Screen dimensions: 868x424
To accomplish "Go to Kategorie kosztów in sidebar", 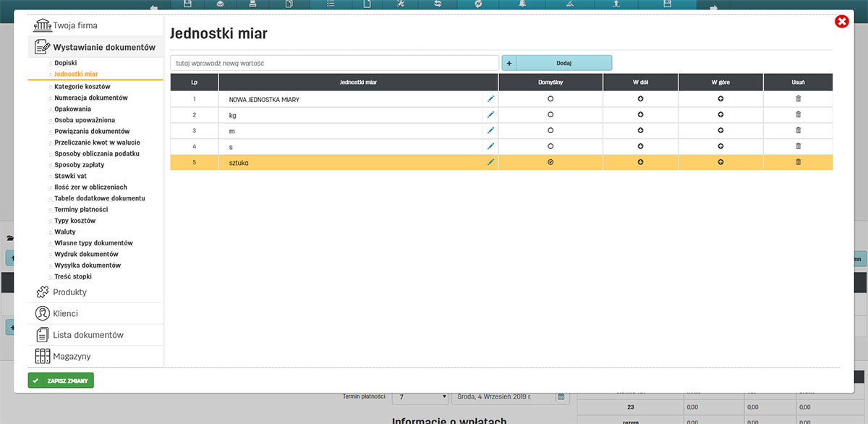I will point(82,86).
